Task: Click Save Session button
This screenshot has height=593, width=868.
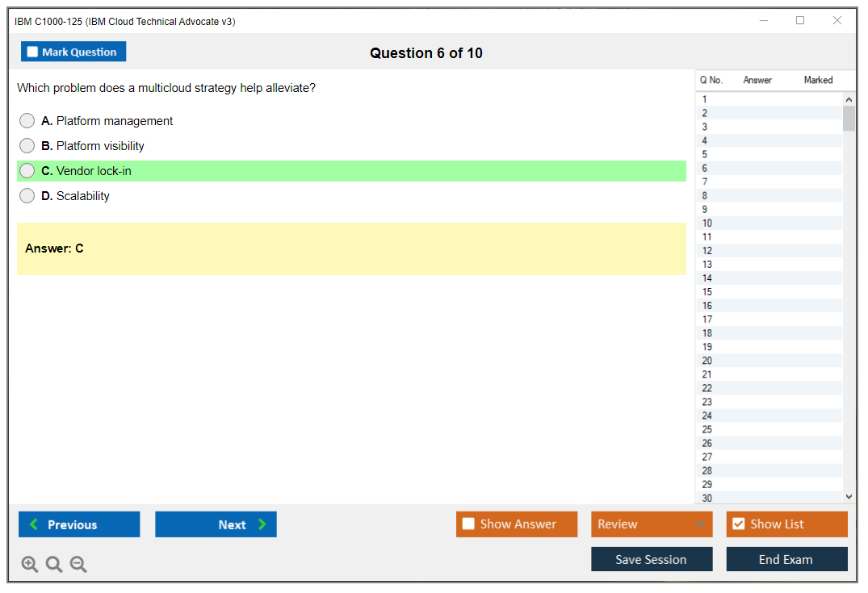Action: point(651,560)
